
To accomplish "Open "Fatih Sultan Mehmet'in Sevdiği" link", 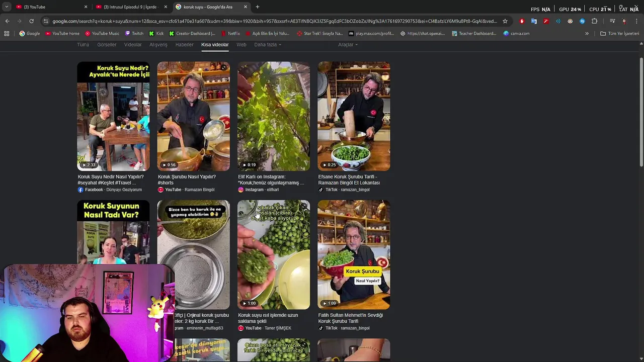I will pos(350,318).
